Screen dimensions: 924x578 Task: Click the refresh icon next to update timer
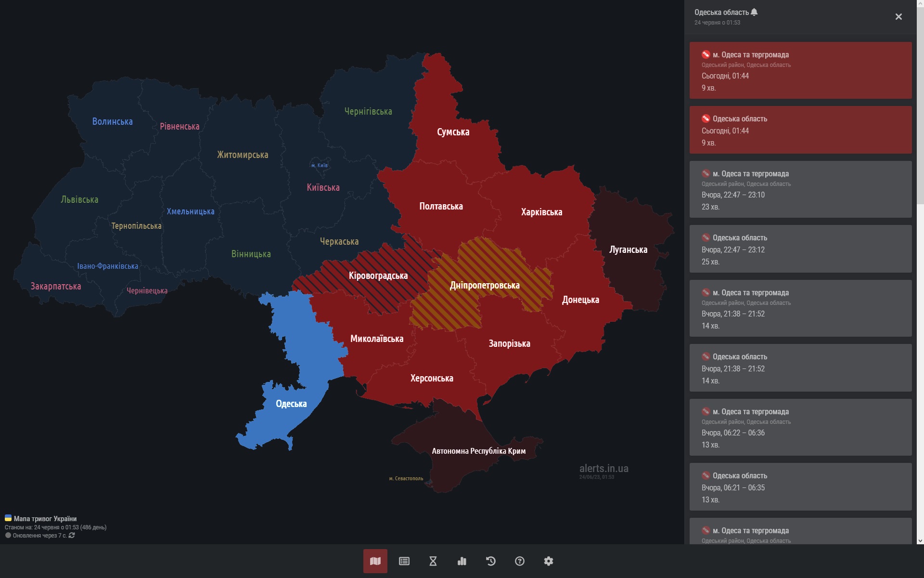pos(72,536)
